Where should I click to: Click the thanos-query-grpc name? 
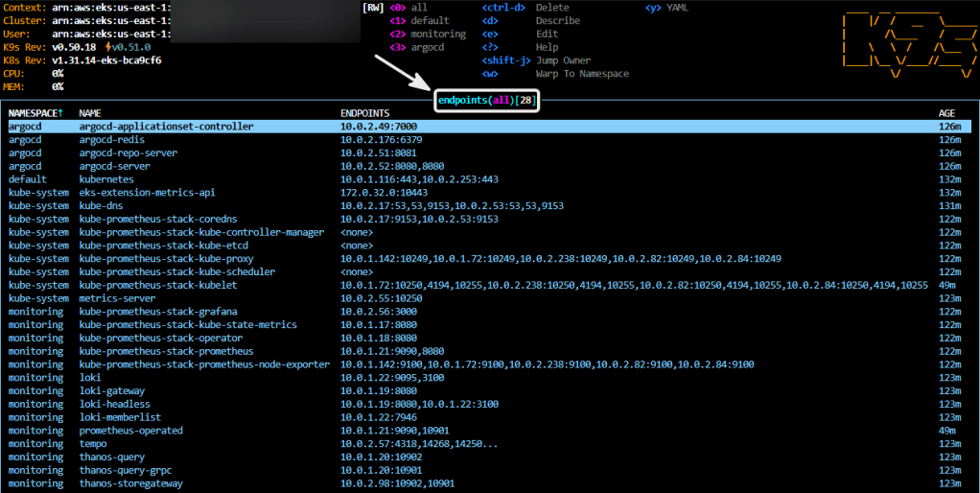(x=126, y=471)
